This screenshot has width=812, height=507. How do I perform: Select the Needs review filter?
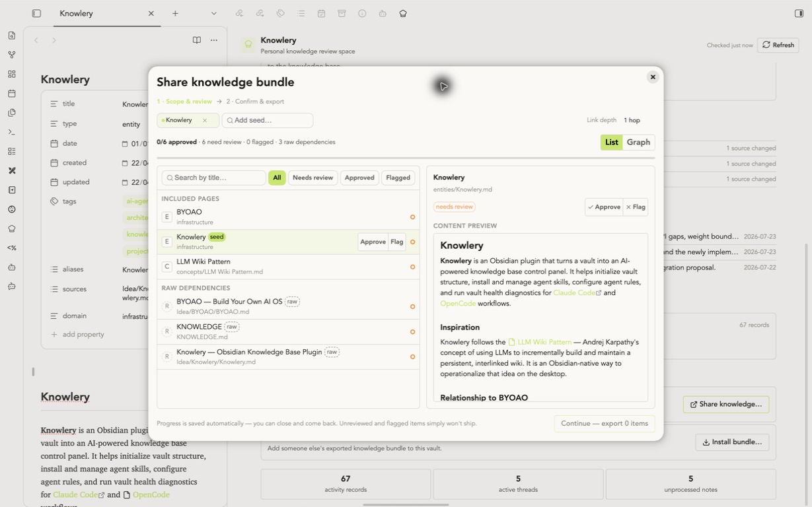pos(313,178)
